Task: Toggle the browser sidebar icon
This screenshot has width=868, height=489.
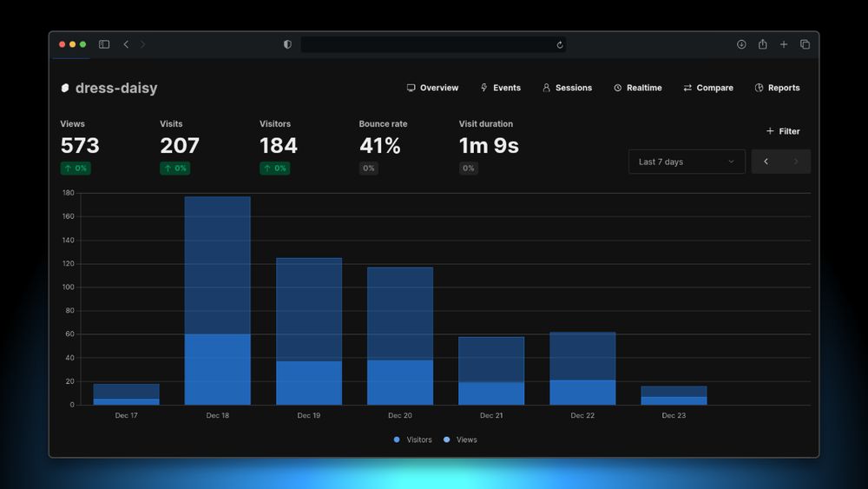Action: tap(104, 44)
